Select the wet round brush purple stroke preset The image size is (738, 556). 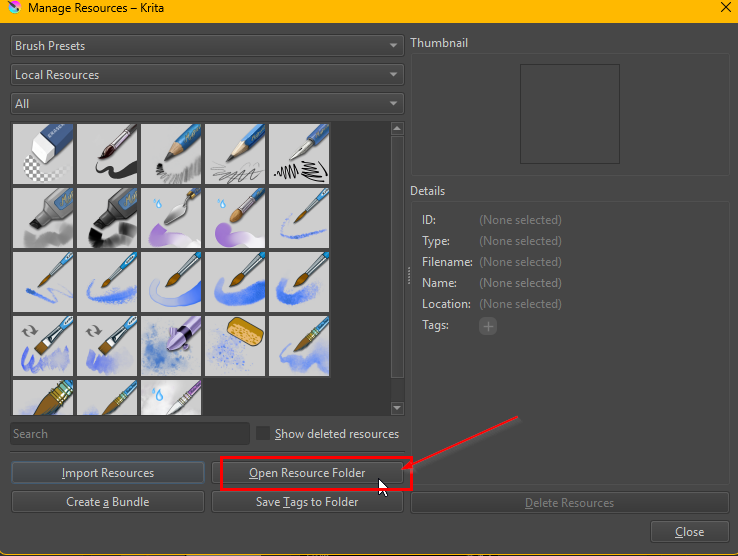coord(235,218)
